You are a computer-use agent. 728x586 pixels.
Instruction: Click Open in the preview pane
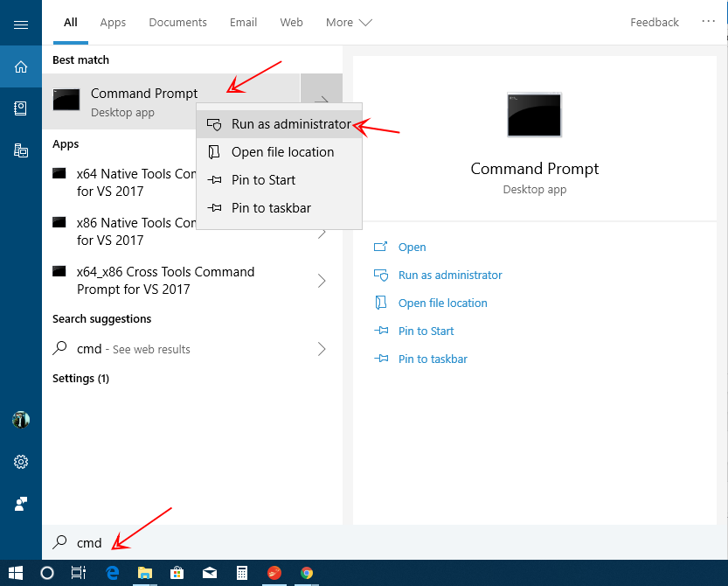tap(412, 247)
